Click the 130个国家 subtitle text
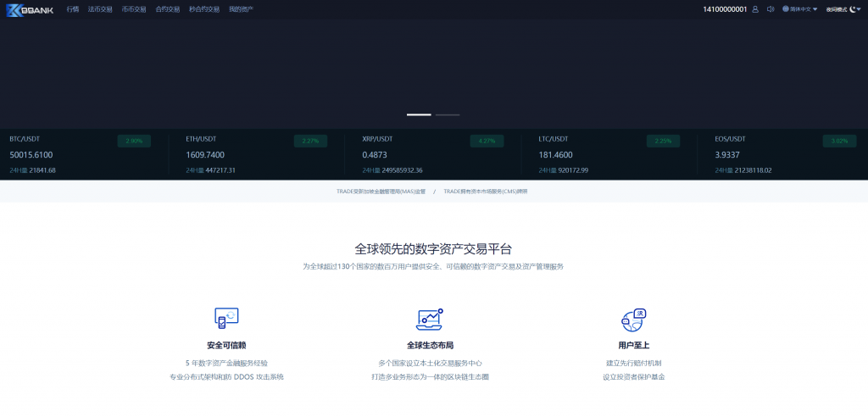The width and height of the screenshot is (868, 417). pos(433,266)
